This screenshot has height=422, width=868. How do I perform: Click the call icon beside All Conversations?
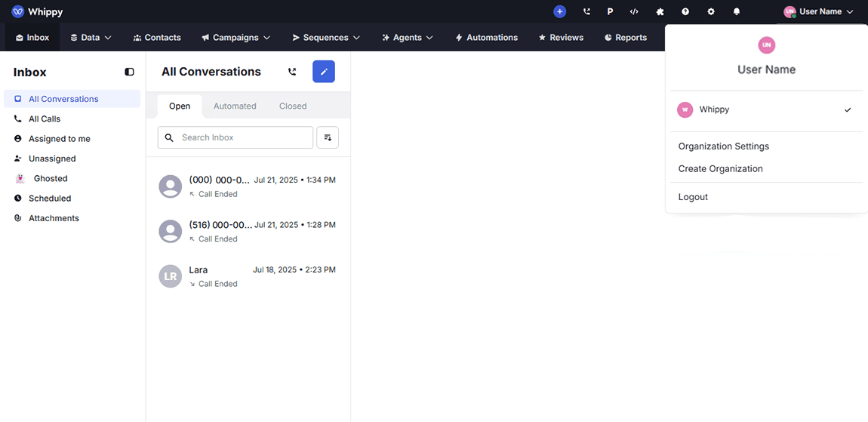click(x=292, y=72)
